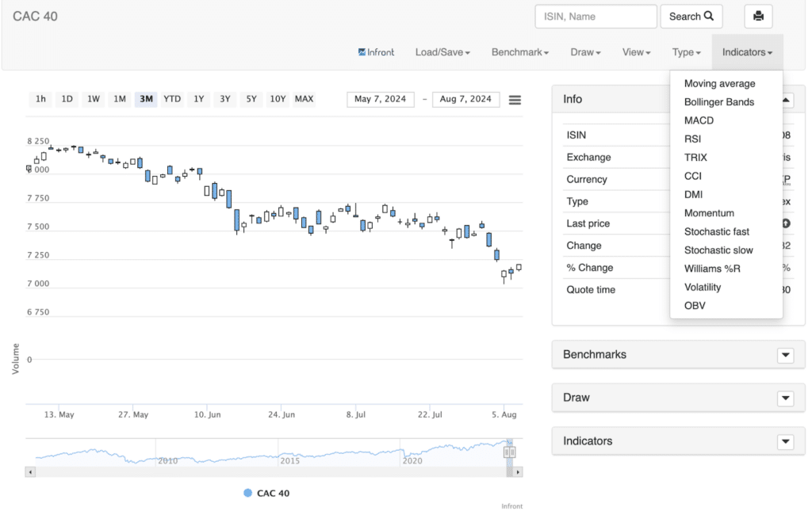The image size is (812, 515).
Task: Select Williams %R indicator
Action: [x=712, y=269]
